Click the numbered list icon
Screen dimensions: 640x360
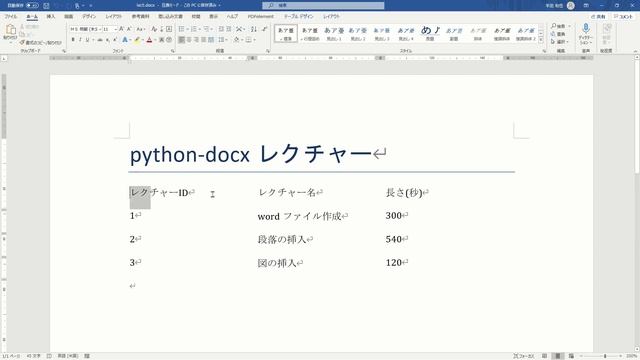(194, 29)
